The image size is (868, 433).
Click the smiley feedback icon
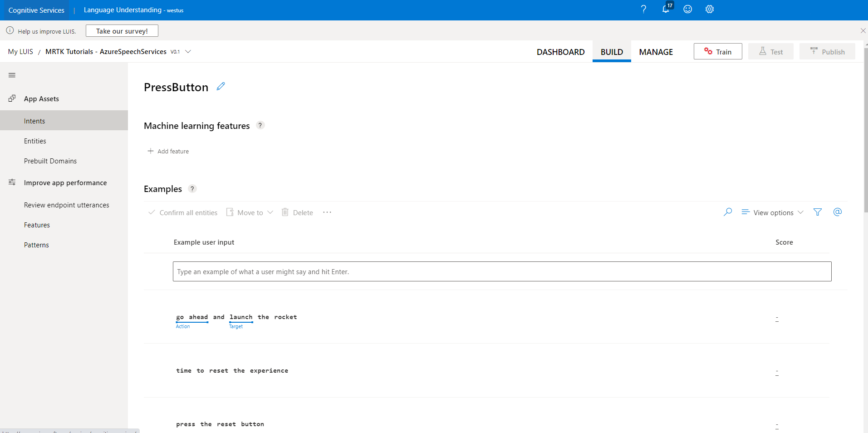688,10
